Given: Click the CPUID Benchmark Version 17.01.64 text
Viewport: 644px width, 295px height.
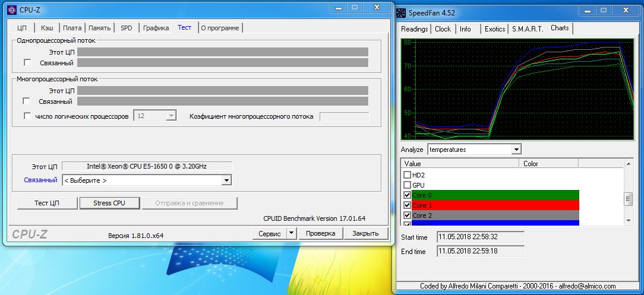Looking at the screenshot, I should coord(314,218).
